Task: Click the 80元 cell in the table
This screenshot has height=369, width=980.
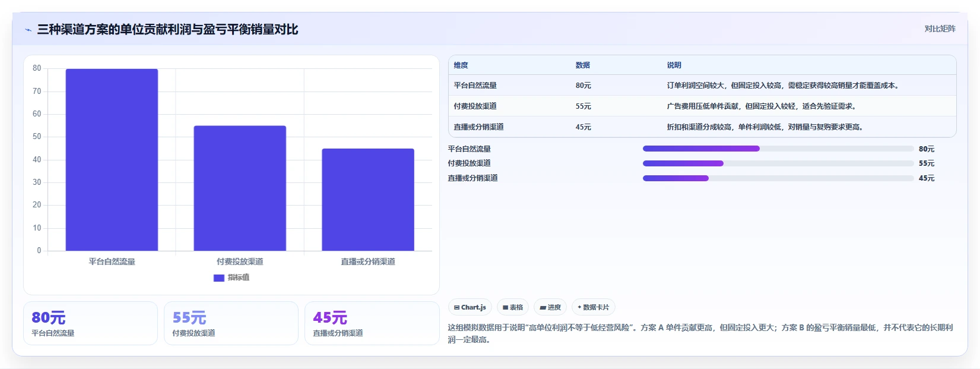Action: [x=583, y=86]
